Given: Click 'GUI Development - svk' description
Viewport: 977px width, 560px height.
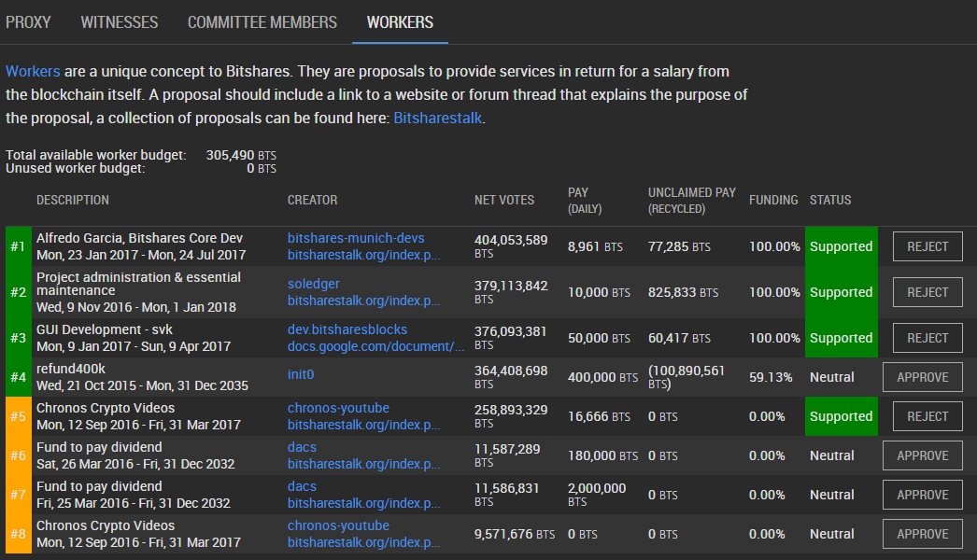Looking at the screenshot, I should 104,329.
